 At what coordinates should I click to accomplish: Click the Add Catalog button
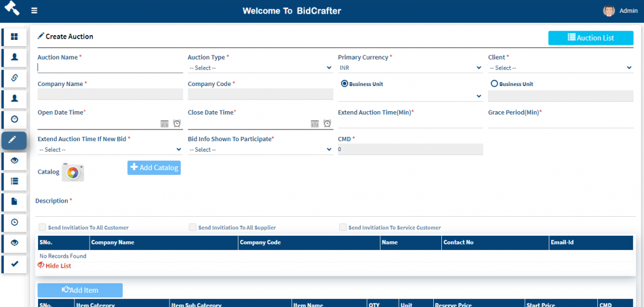pyautogui.click(x=154, y=168)
